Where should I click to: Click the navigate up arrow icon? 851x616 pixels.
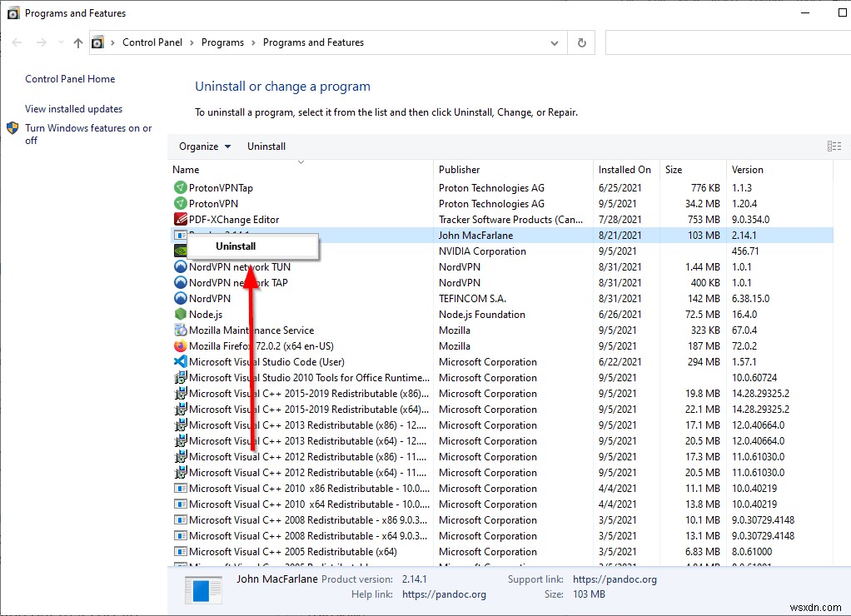77,42
